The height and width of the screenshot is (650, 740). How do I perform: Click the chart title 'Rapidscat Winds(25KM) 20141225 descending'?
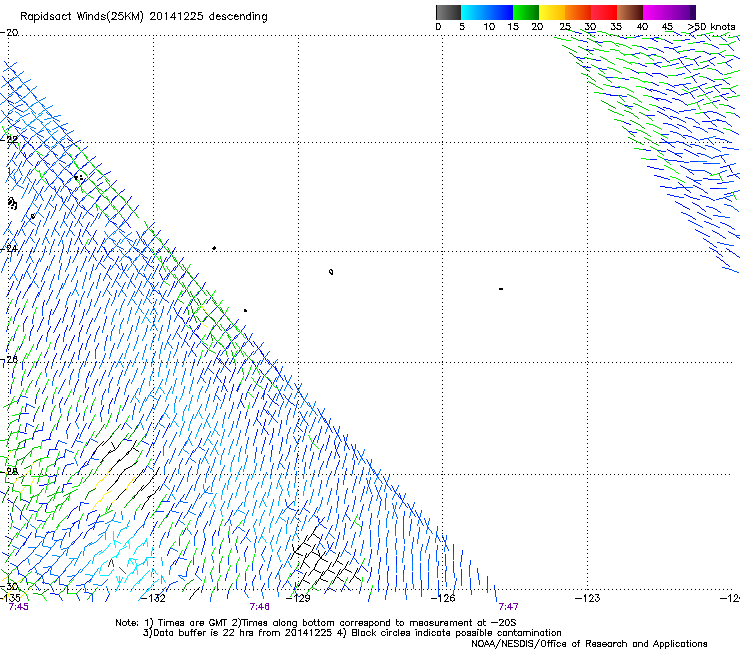point(143,17)
